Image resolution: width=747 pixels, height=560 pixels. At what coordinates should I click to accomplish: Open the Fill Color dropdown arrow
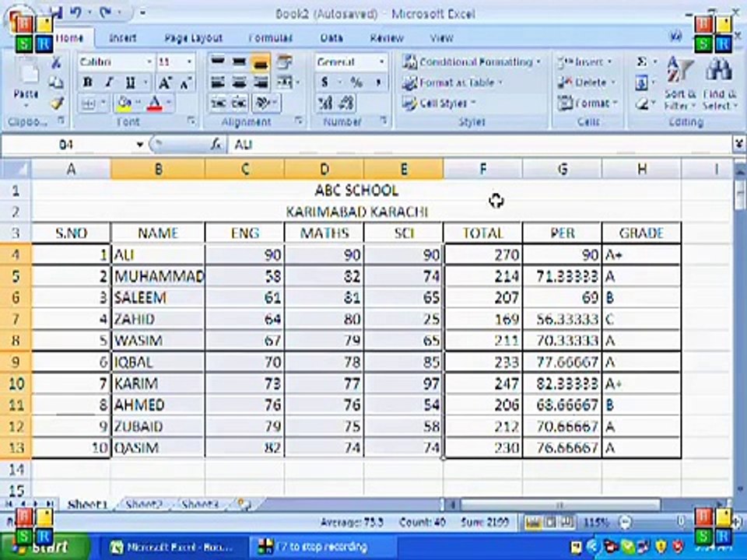[x=139, y=103]
